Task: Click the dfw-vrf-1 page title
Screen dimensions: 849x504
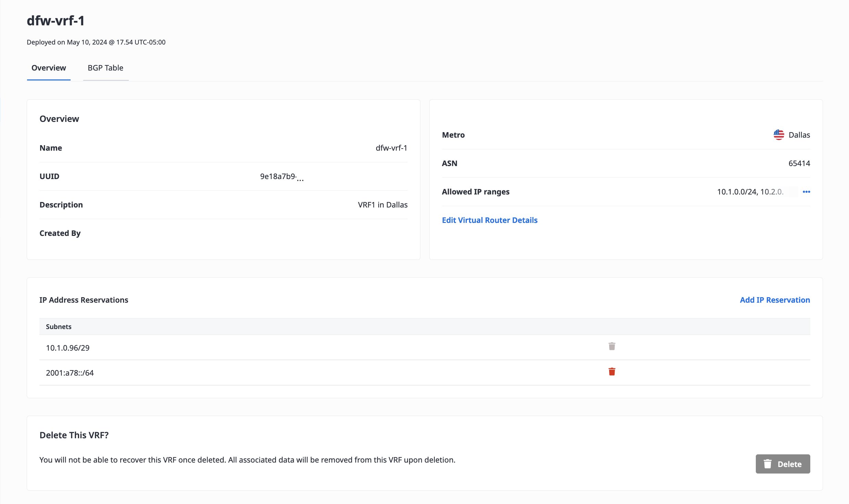Action: tap(56, 21)
